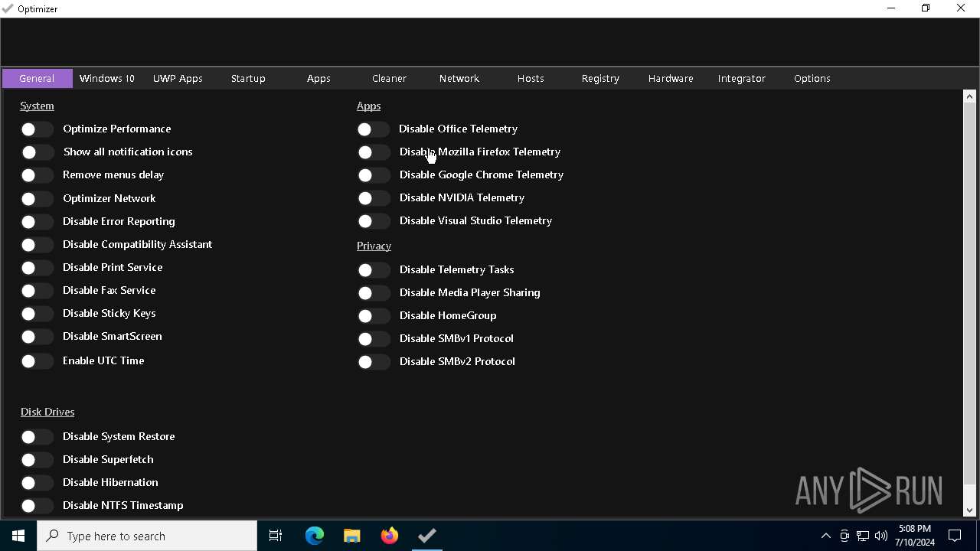Open Windows Start menu

[18, 536]
